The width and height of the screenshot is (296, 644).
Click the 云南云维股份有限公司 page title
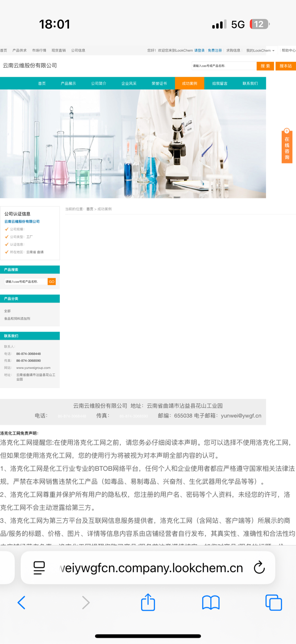[x=30, y=66]
